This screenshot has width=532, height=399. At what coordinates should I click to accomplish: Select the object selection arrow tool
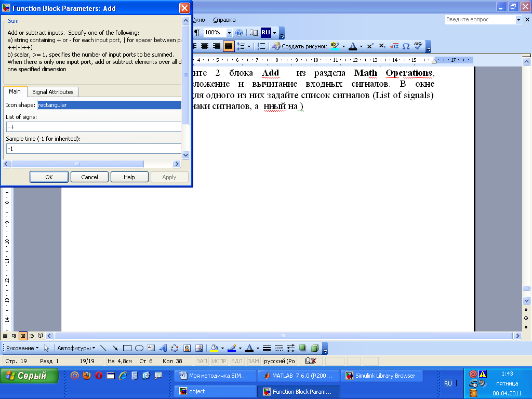click(x=46, y=348)
